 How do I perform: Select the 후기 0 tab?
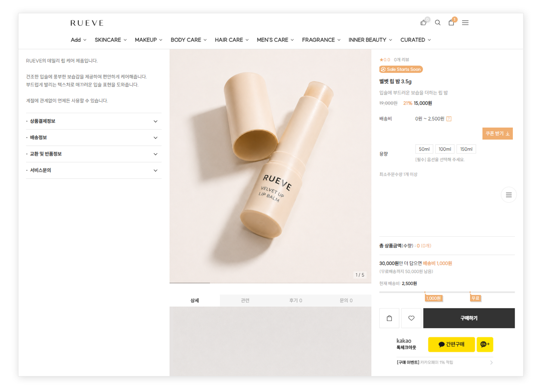click(x=295, y=300)
